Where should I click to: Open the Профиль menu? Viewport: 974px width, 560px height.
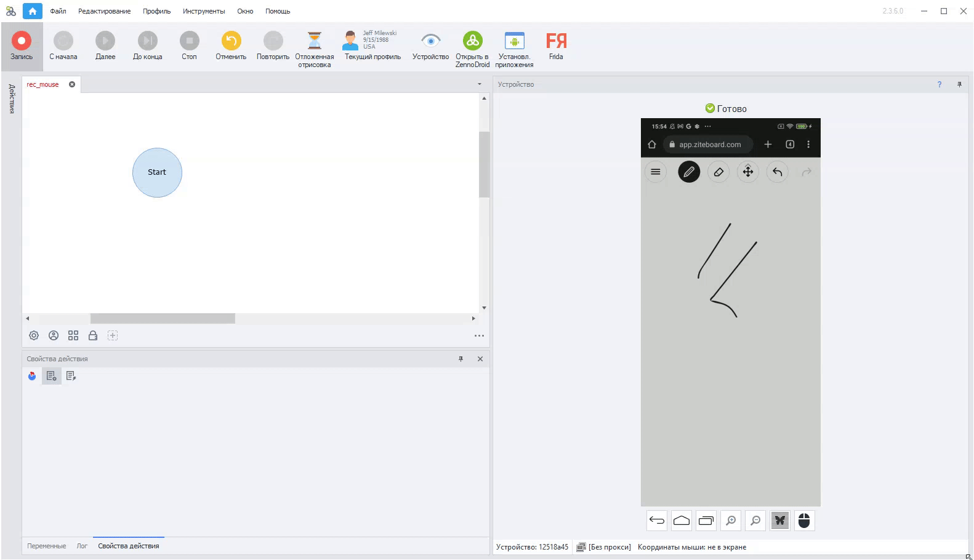(x=156, y=11)
